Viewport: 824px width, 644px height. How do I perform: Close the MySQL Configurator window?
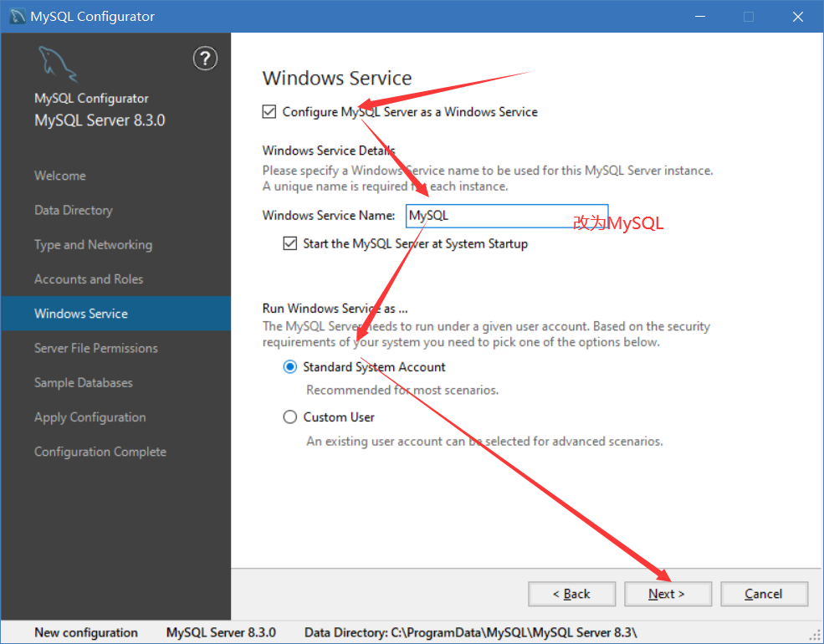pos(798,16)
